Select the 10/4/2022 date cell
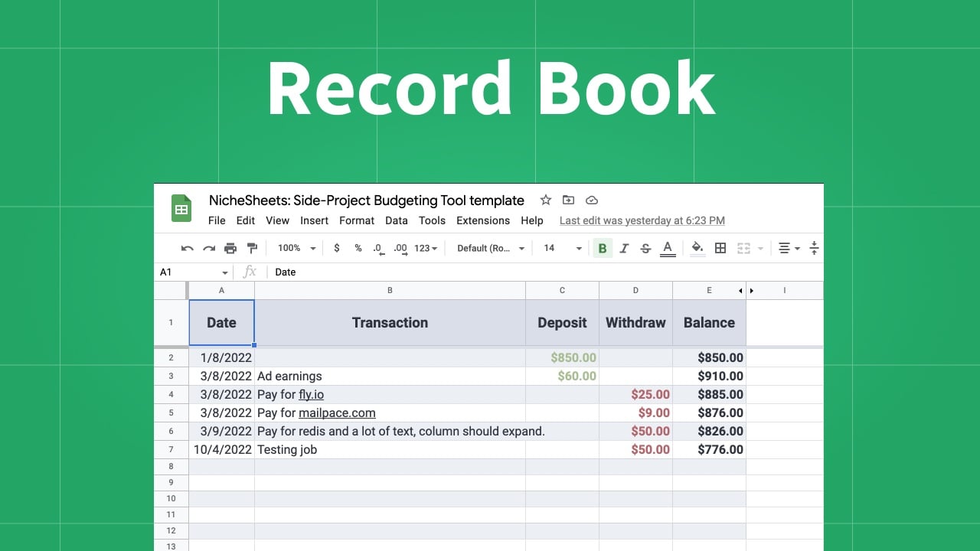This screenshot has width=980, height=551. pyautogui.click(x=221, y=449)
